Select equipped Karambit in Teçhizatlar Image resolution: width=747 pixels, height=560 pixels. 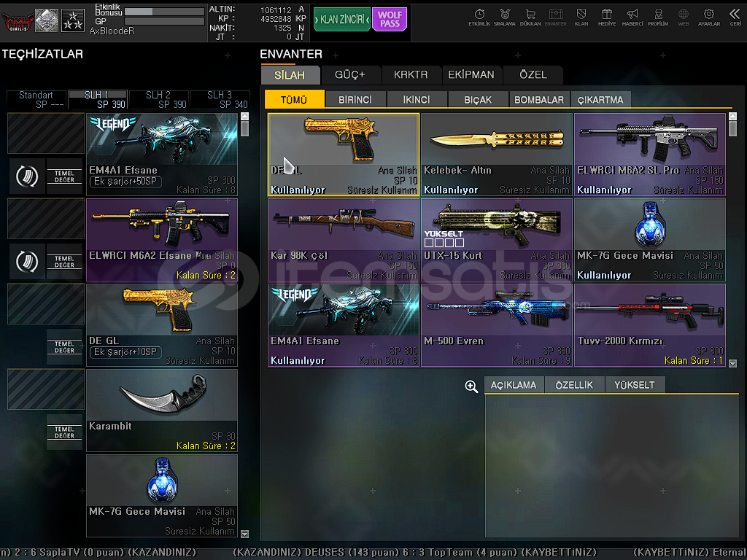click(162, 411)
